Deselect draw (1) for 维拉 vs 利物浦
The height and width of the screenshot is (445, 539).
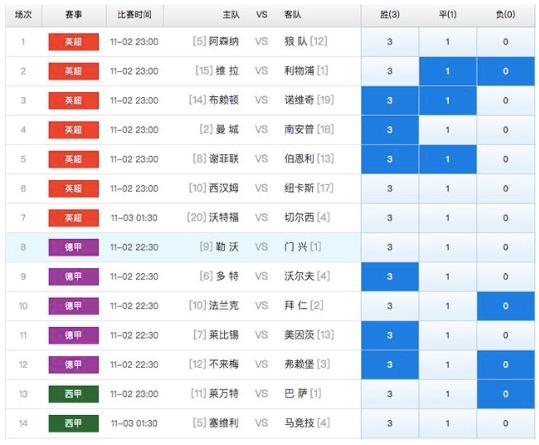(448, 71)
